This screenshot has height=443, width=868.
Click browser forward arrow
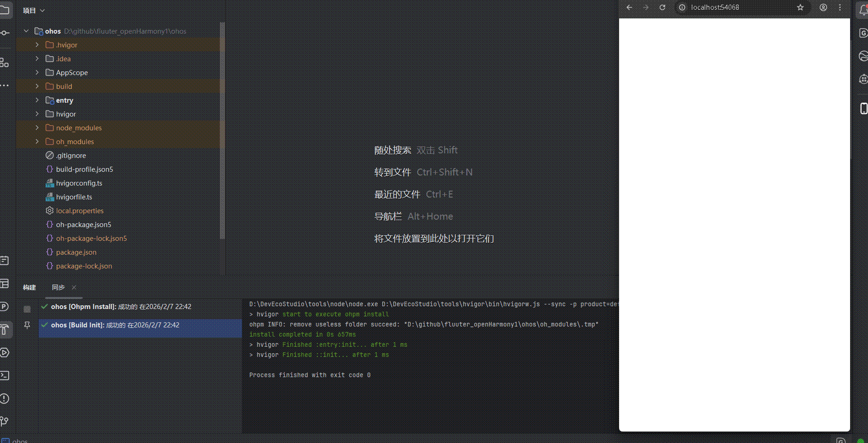tap(646, 7)
